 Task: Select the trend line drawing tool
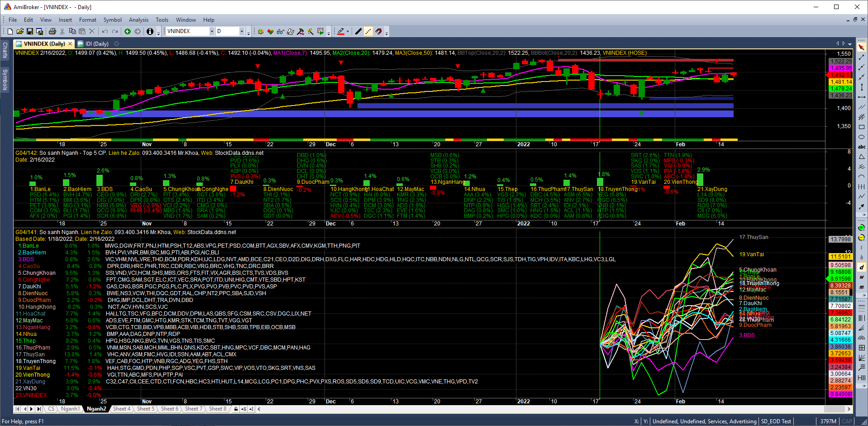(x=862, y=57)
